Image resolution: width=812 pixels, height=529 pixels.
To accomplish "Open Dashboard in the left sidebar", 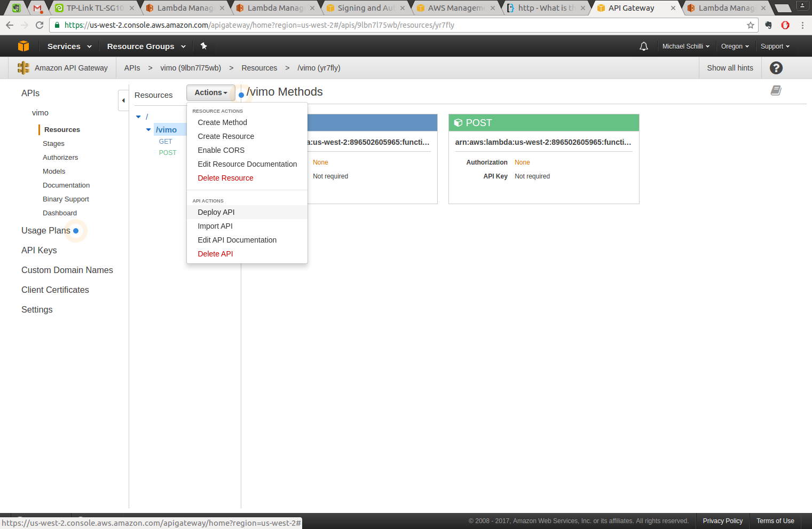I will point(60,213).
